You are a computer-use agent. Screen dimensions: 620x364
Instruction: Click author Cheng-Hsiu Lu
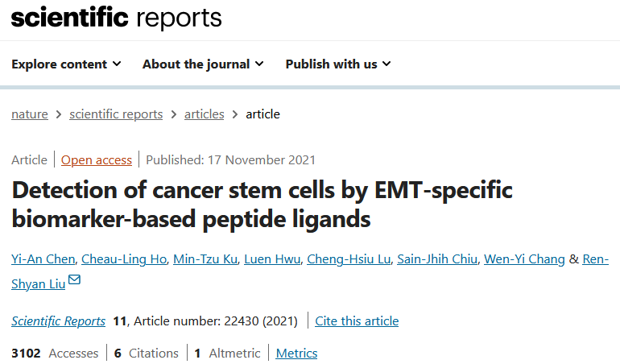(x=349, y=259)
